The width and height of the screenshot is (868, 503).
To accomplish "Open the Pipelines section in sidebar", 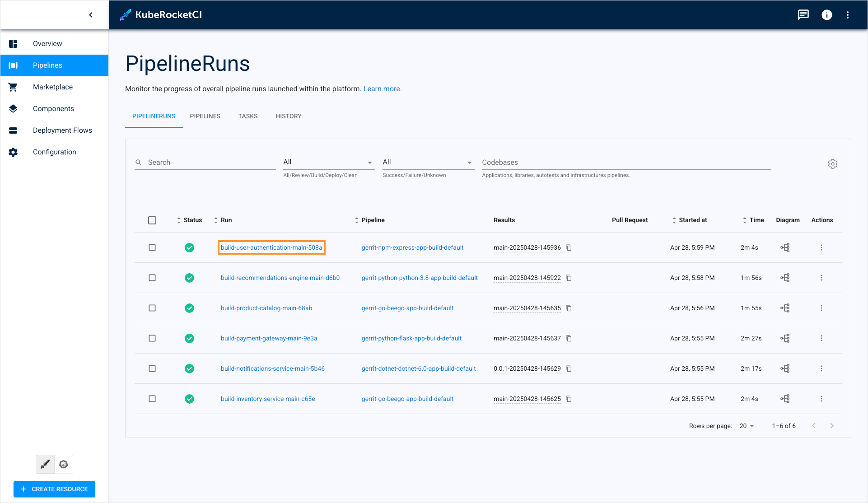I will point(47,65).
